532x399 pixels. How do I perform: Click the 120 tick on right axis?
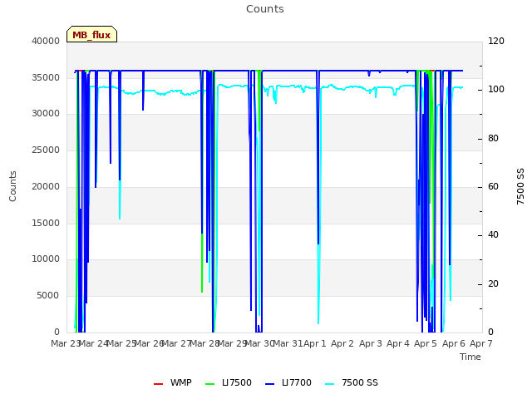click(496, 41)
